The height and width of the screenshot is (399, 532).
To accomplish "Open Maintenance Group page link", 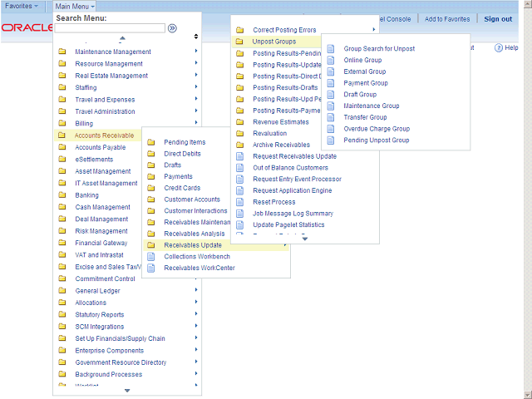I will tap(372, 106).
